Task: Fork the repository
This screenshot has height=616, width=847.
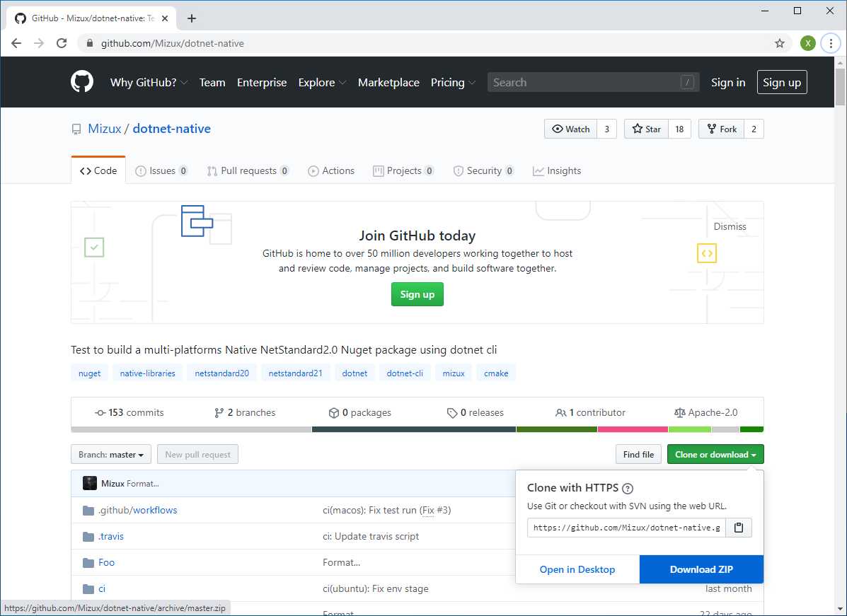Action: pyautogui.click(x=721, y=129)
